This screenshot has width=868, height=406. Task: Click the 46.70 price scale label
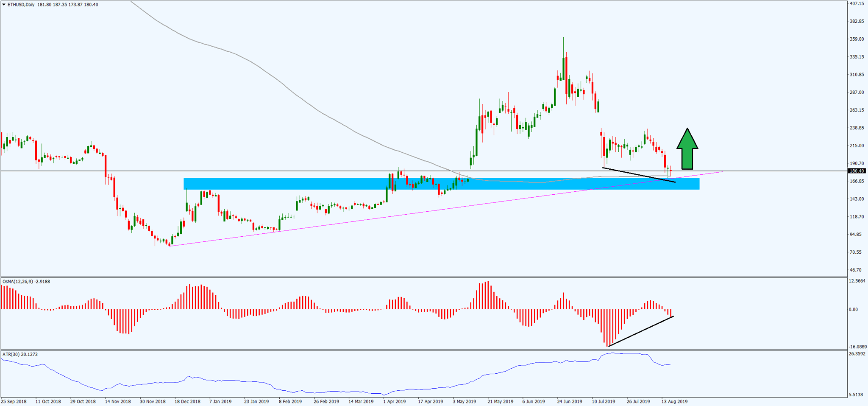855,270
